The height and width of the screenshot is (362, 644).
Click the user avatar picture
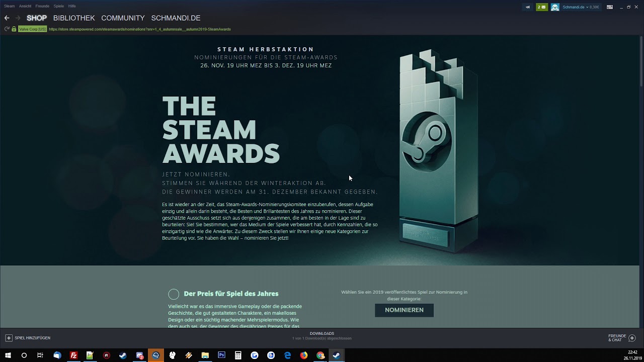tap(555, 7)
